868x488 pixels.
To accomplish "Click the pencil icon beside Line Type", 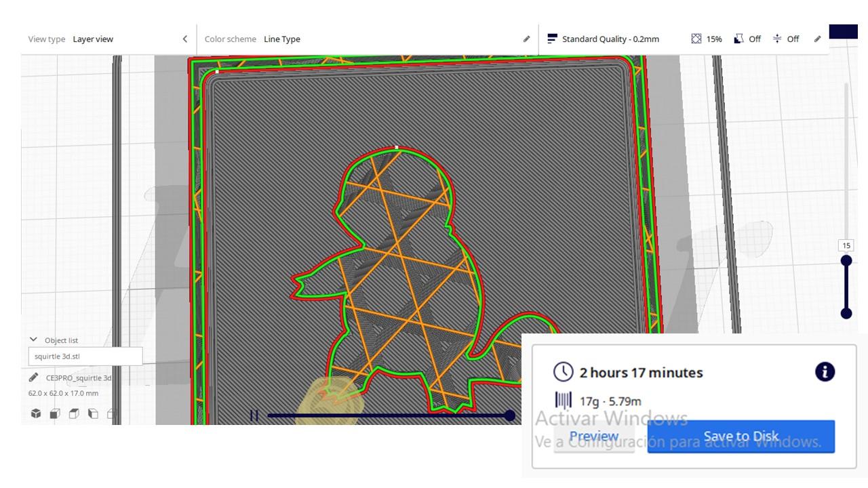I will (526, 39).
